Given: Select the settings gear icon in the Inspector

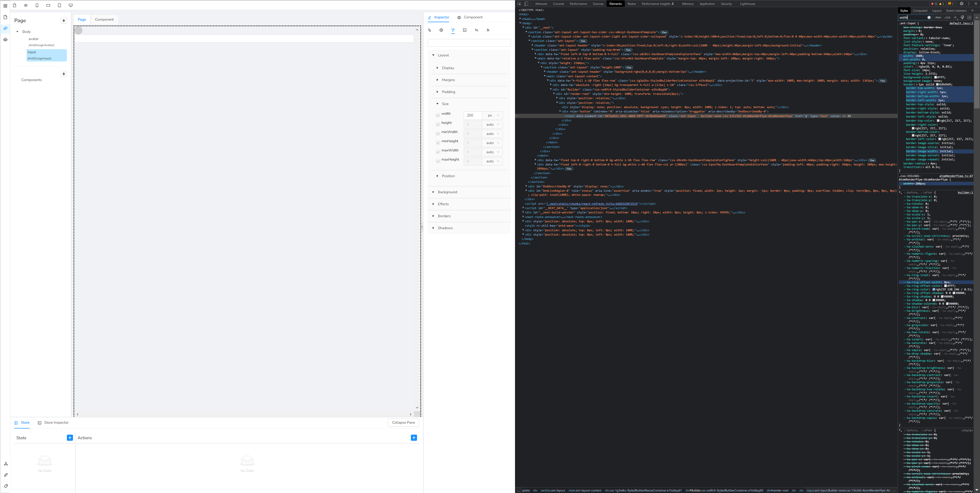Looking at the screenshot, I should click(441, 30).
